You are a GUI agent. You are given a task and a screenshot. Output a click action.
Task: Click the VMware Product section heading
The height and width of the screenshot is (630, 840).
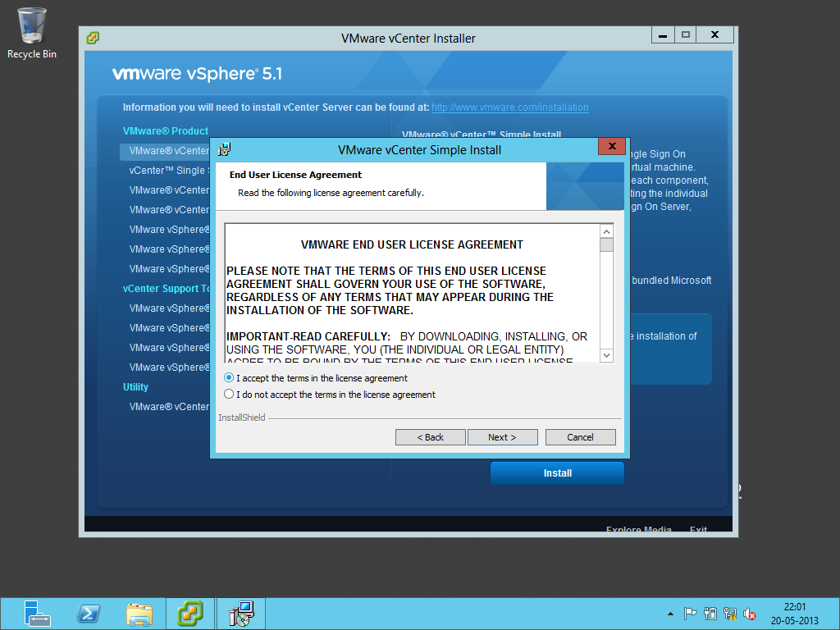coord(166,130)
